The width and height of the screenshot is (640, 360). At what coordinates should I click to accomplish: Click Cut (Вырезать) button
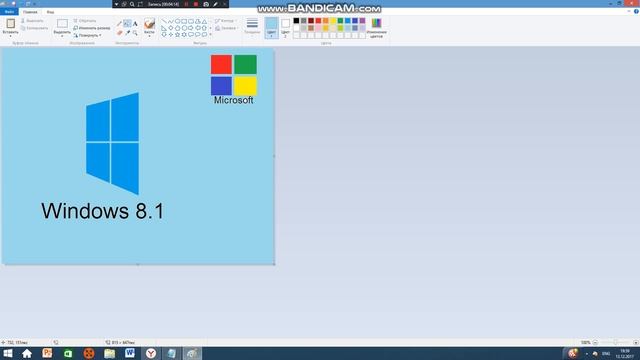click(32, 21)
